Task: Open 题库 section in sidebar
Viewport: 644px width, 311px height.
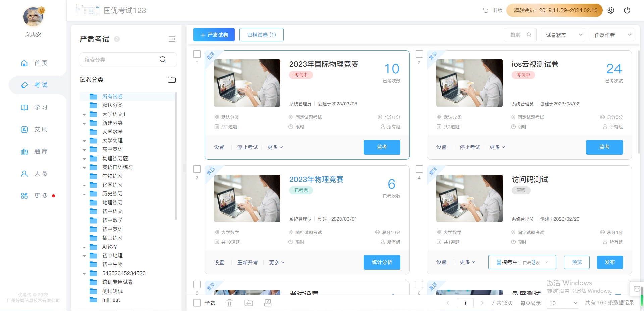Action: (34, 151)
